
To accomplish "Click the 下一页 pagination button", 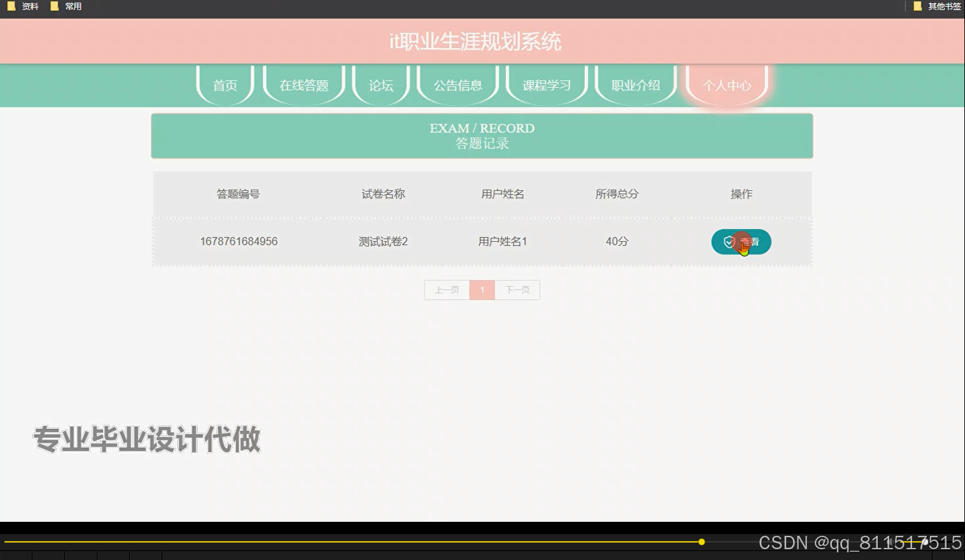I will pyautogui.click(x=518, y=290).
